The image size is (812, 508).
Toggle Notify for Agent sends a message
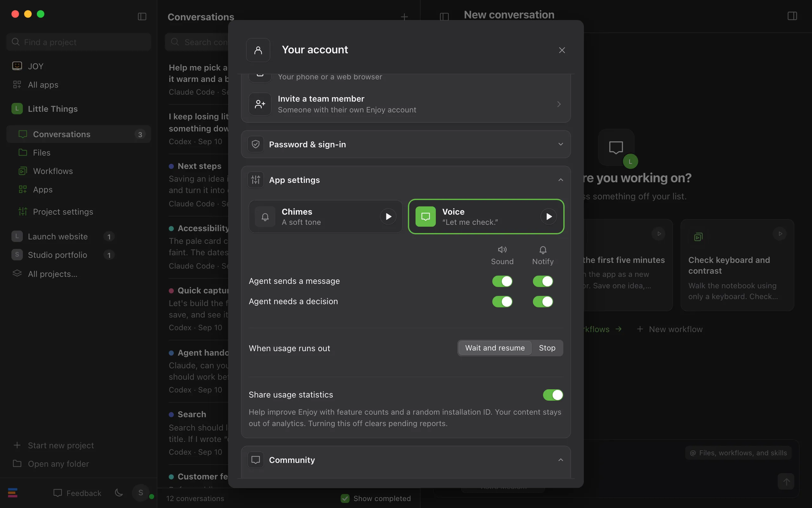tap(543, 281)
